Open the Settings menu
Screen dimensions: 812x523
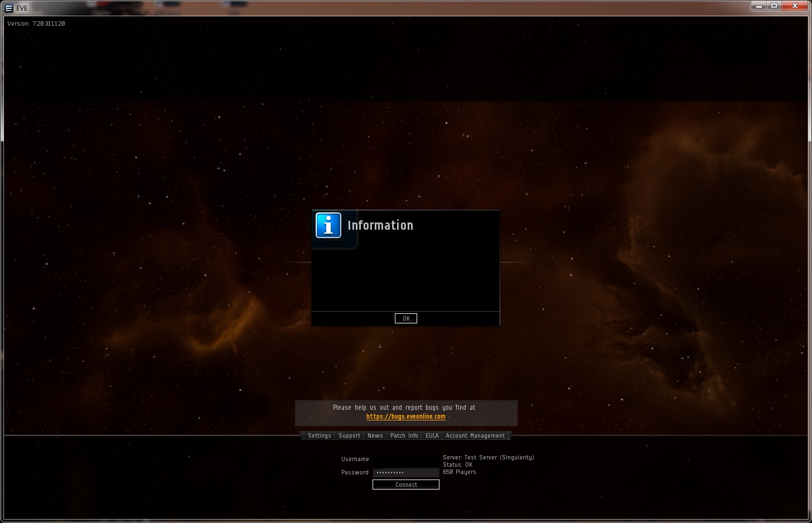click(320, 435)
